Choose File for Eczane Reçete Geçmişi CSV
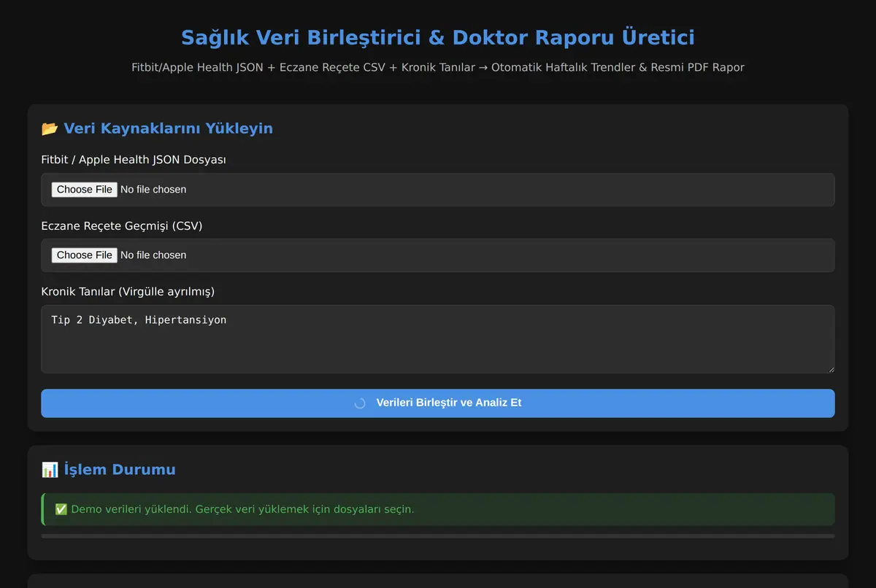This screenshot has width=876, height=588. [85, 255]
